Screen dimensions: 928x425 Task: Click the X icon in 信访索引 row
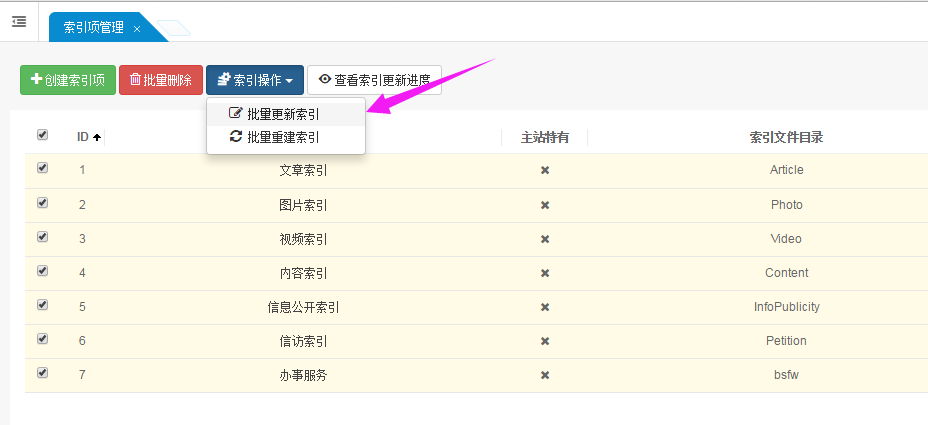click(545, 341)
